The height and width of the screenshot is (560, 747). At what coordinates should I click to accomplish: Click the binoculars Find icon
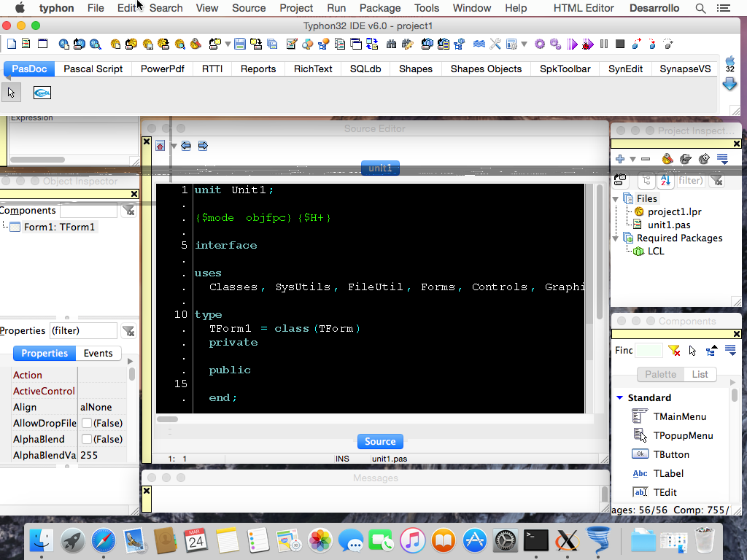tap(391, 44)
